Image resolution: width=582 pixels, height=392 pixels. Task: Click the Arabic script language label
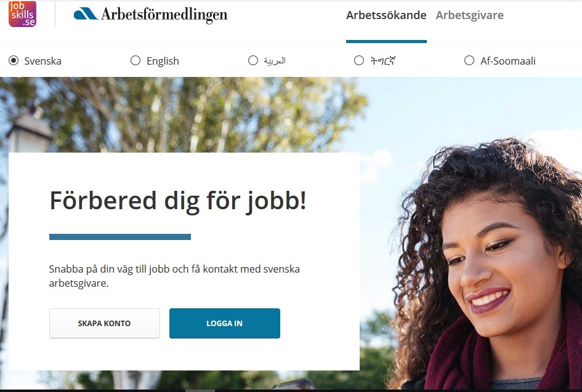[275, 61]
